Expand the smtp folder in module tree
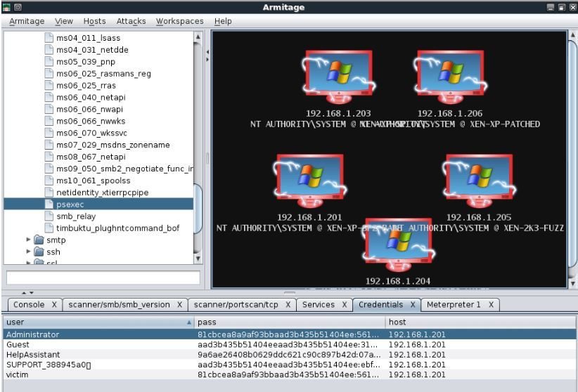Viewport: 578px width, 392px height. (x=28, y=240)
